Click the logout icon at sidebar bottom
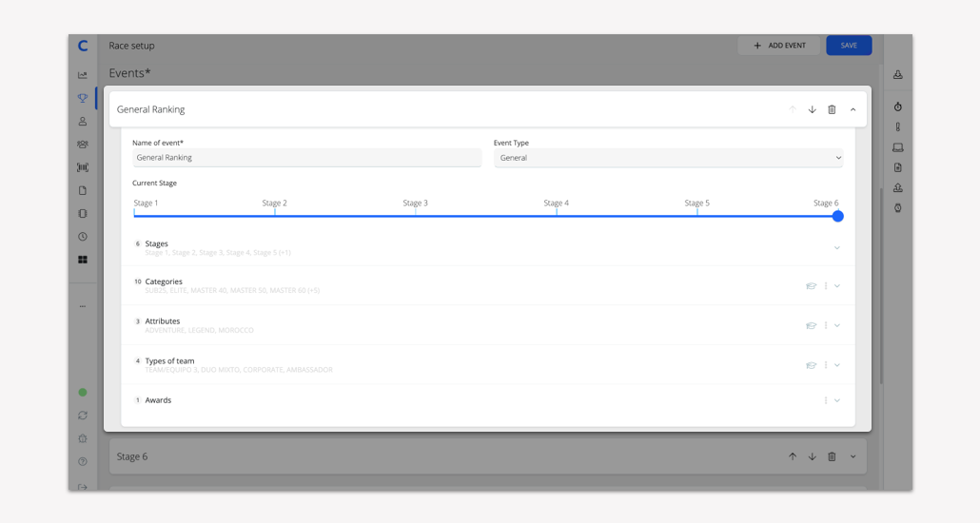 tap(83, 486)
